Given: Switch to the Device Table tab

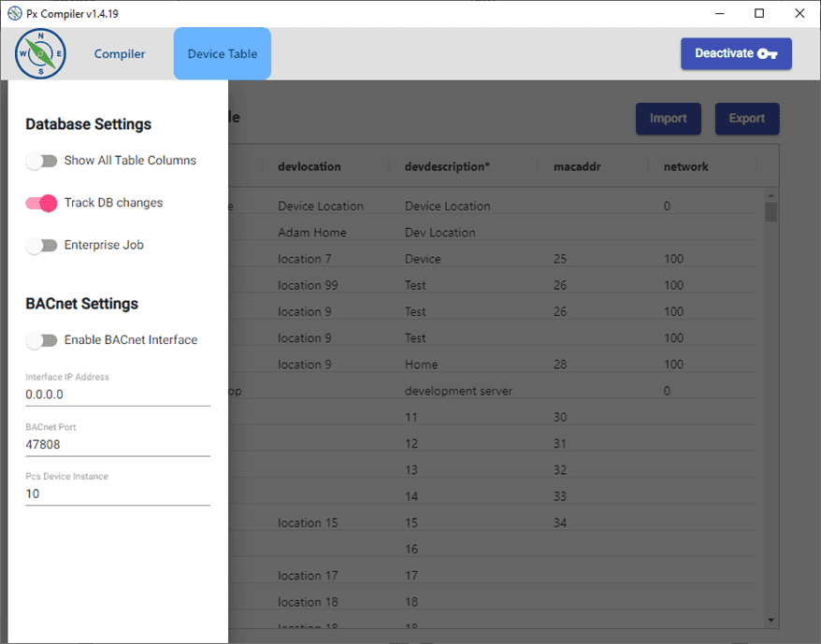Looking at the screenshot, I should pos(222,54).
